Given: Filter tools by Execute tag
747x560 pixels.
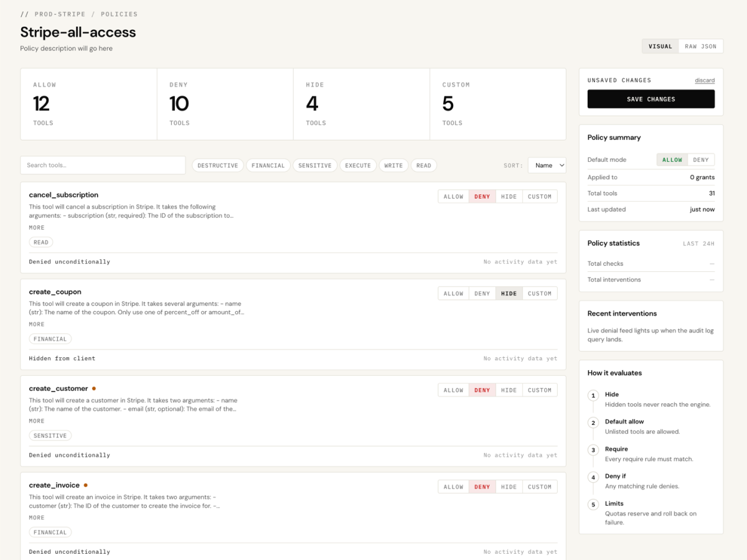Looking at the screenshot, I should (x=358, y=166).
